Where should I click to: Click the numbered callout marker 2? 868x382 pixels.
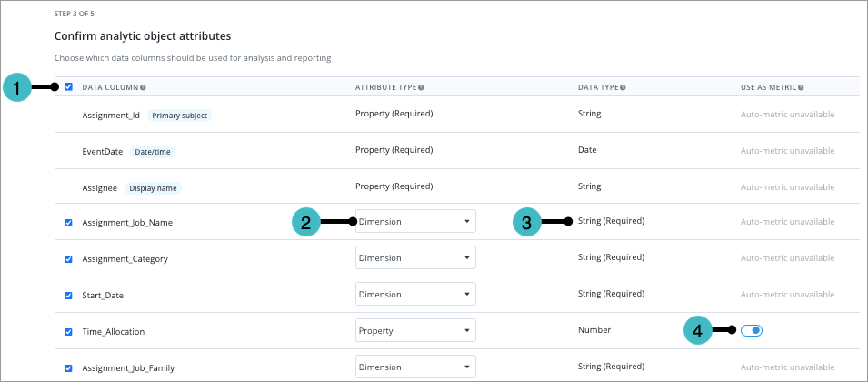[307, 221]
